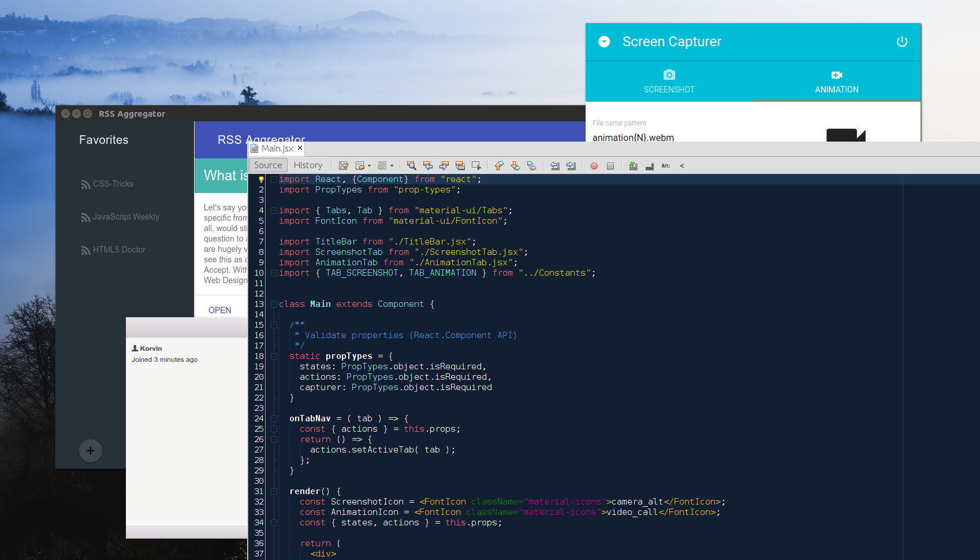Click the JavaScript Weekly feed icon

tap(85, 216)
